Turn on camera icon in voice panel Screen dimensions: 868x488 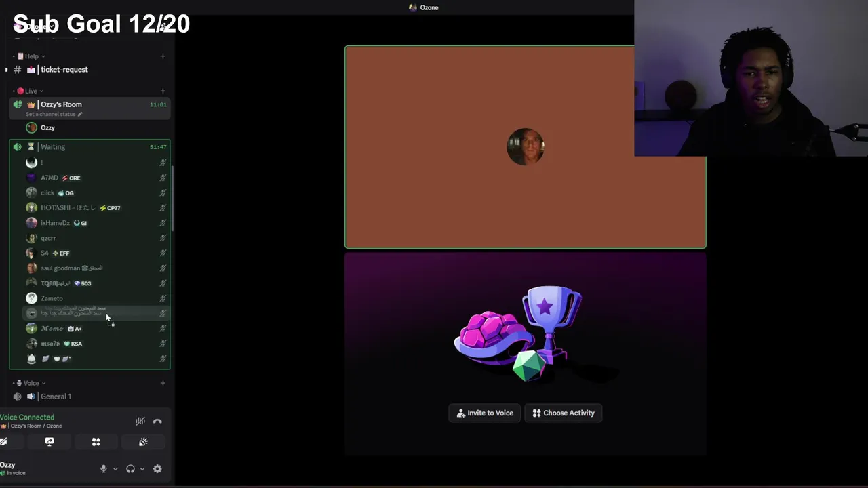pyautogui.click(x=3, y=441)
